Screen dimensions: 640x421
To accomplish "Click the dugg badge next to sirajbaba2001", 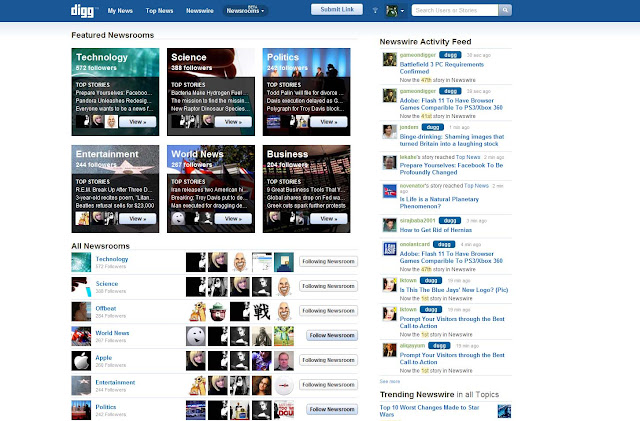I will [450, 221].
